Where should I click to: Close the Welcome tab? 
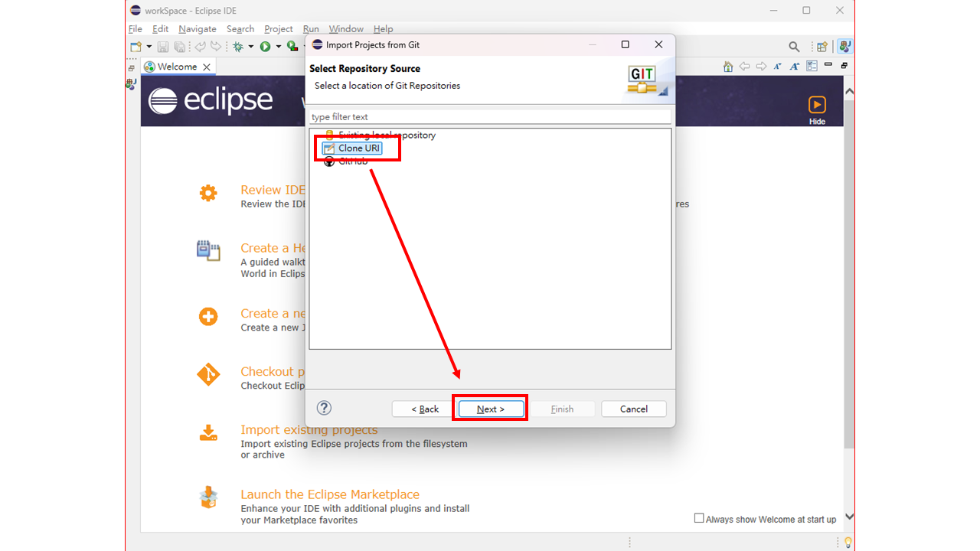click(207, 67)
